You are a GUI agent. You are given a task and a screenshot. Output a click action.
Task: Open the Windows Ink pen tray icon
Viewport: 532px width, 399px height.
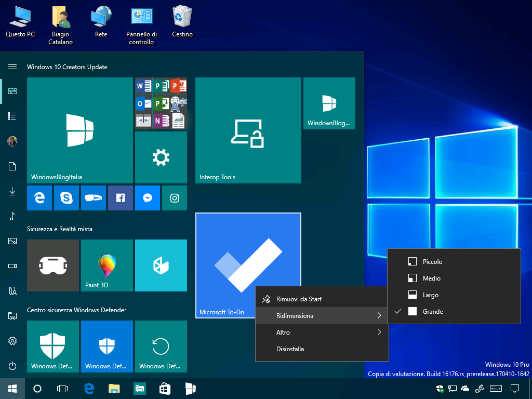(480, 389)
